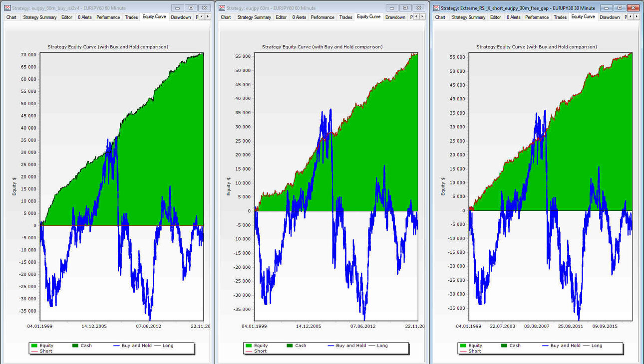The width and height of the screenshot is (644, 364).
Task: Open the Chart tab in the middle eurjpy 60m window
Action: tap(226, 17)
